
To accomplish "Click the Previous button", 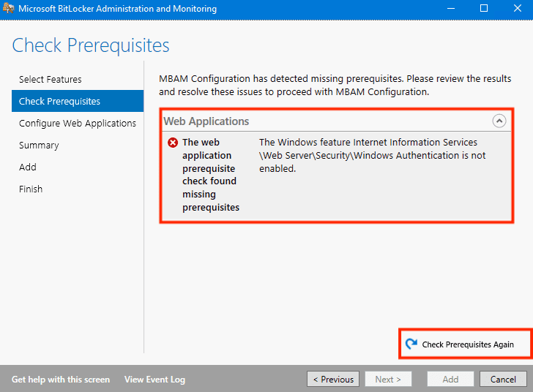I will [333, 379].
